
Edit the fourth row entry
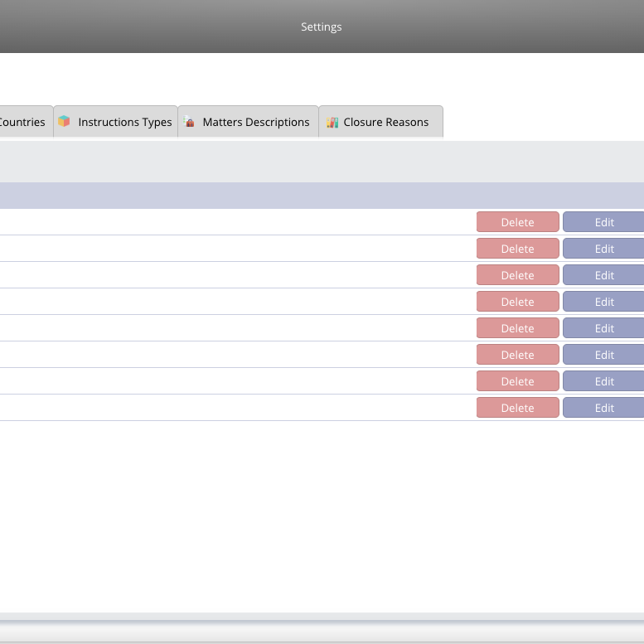[x=603, y=302]
